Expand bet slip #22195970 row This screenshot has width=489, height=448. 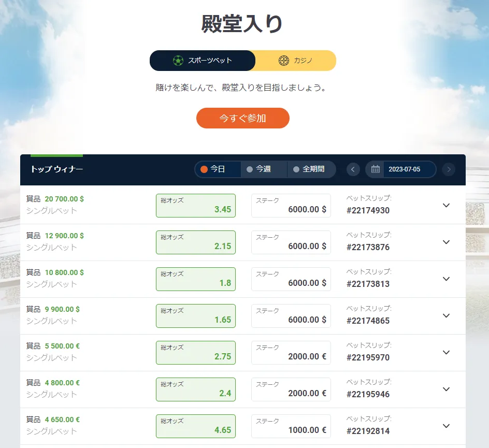[447, 352]
